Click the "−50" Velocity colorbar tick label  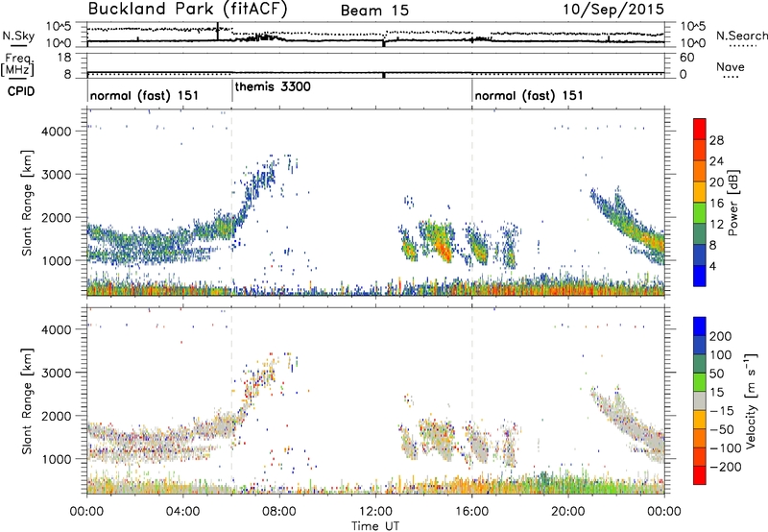click(722, 429)
